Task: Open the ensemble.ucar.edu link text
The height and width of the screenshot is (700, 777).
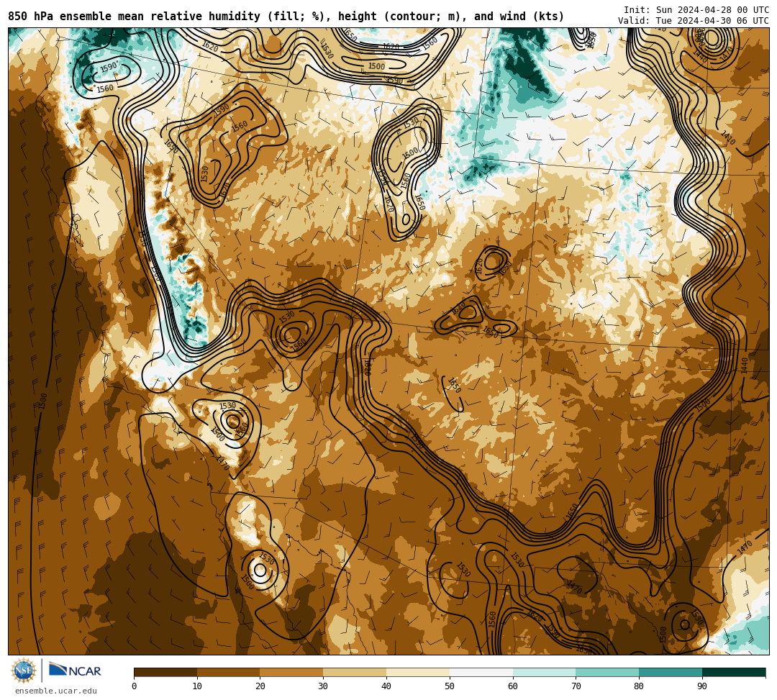Action: click(x=56, y=691)
